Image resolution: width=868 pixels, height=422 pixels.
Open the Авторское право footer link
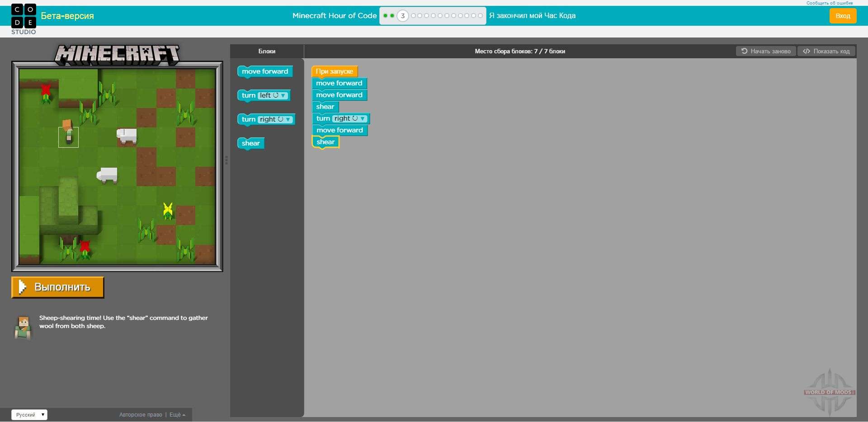pyautogui.click(x=141, y=415)
